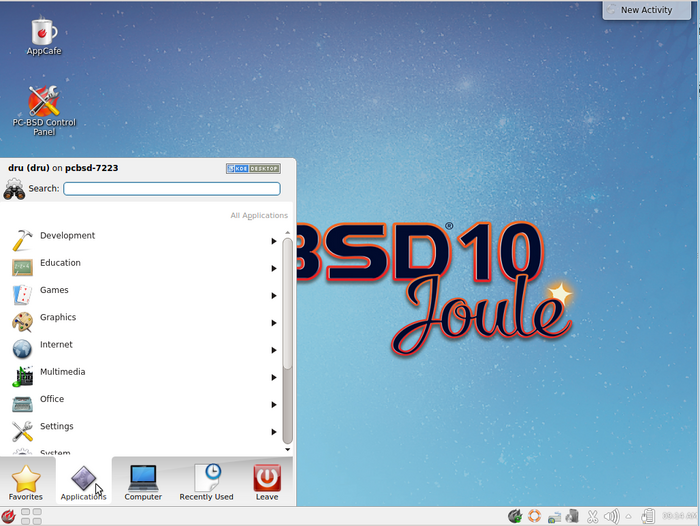700x526 pixels.
Task: Show hidden system tray icons arrow
Action: pos(628,516)
